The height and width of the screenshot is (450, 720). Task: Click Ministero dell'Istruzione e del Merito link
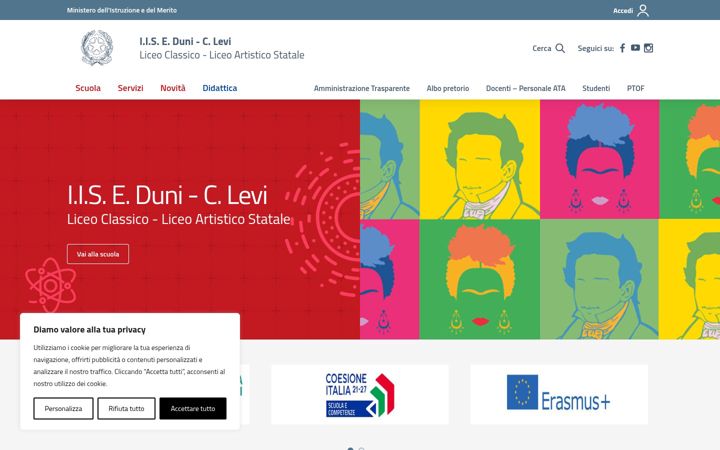122,10
